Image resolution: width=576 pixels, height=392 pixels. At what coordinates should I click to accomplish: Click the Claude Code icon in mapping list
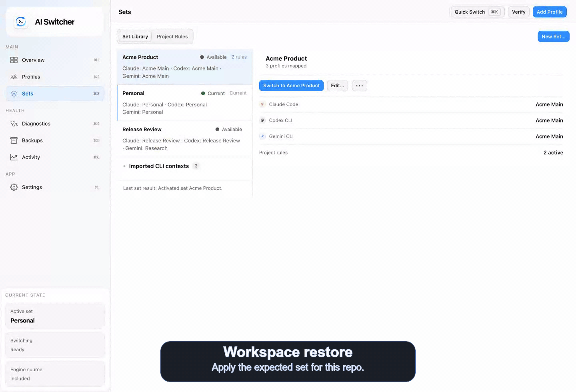(262, 104)
